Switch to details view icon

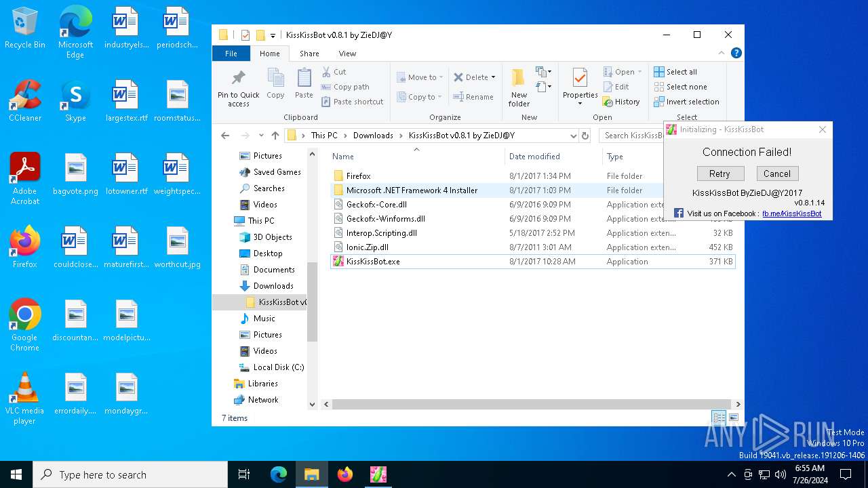pos(719,418)
